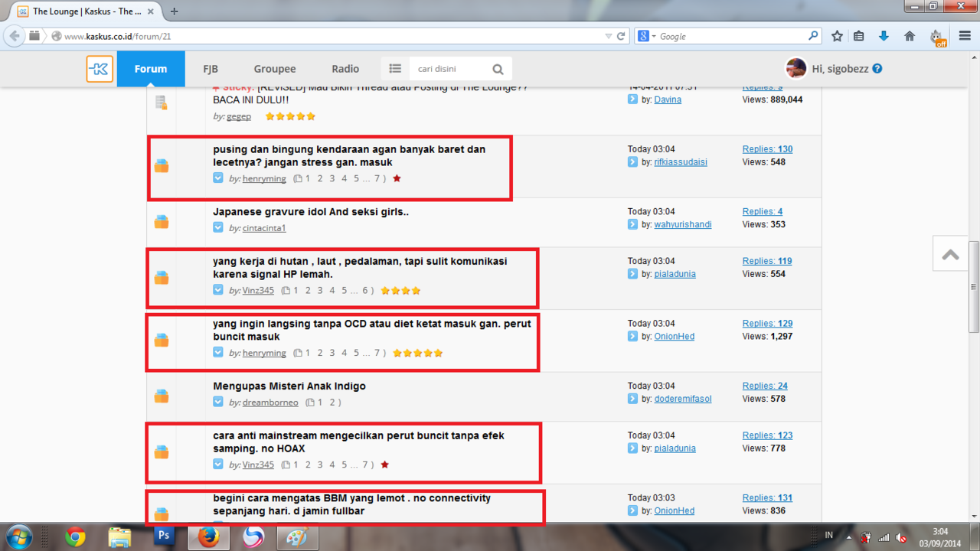
Task: Expand preview arrow for 'Mengupas Misteri' thread
Action: pyautogui.click(x=218, y=403)
